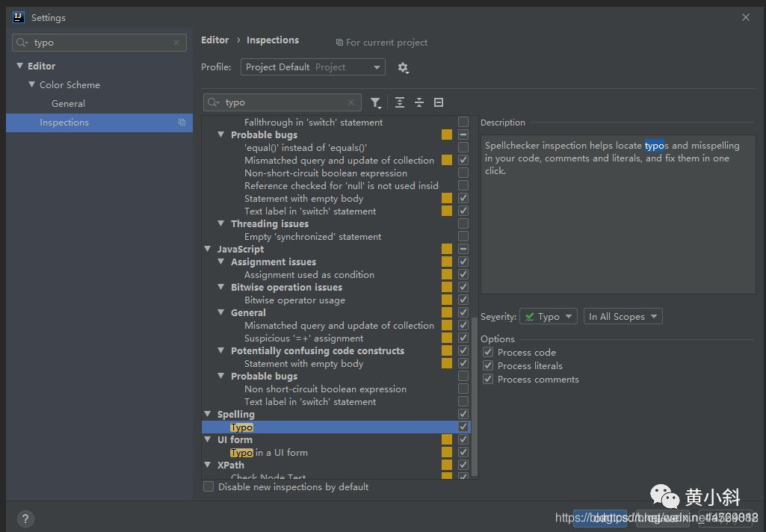Image resolution: width=766 pixels, height=532 pixels.
Task: Open the inspections filter funnel icon
Action: 375,102
